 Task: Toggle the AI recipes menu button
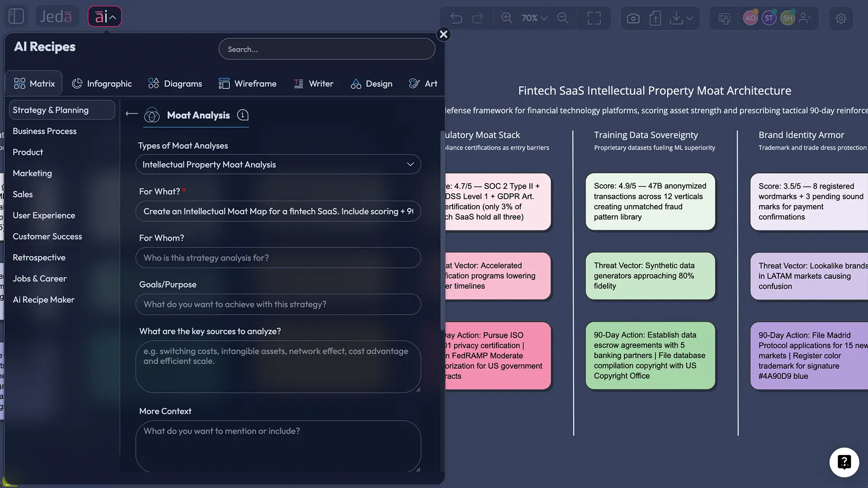(x=105, y=17)
